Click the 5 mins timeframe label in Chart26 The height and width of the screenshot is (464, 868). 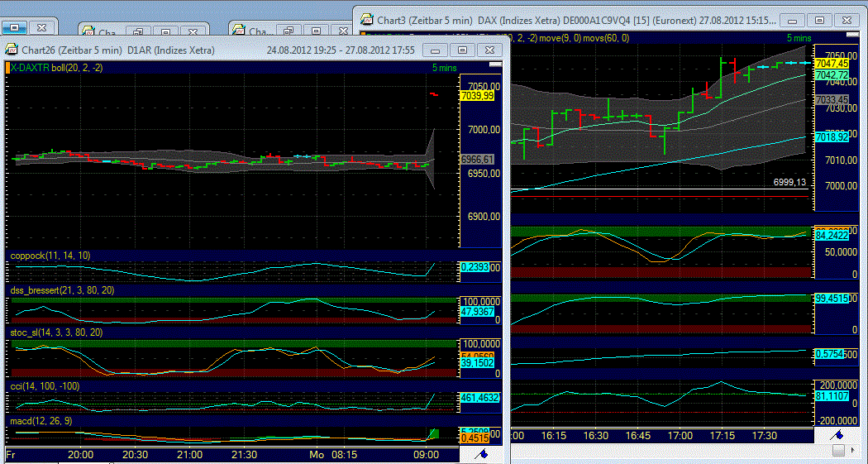tap(444, 68)
